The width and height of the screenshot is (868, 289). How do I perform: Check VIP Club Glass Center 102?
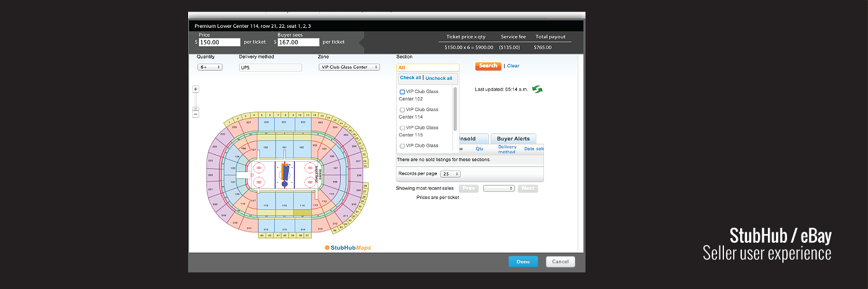tap(402, 92)
